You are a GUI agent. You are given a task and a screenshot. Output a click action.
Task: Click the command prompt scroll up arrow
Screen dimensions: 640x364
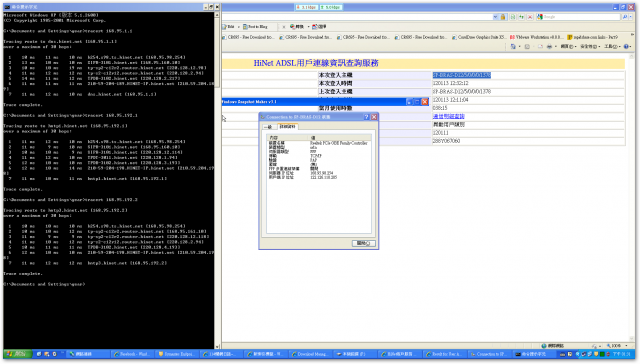tap(217, 15)
